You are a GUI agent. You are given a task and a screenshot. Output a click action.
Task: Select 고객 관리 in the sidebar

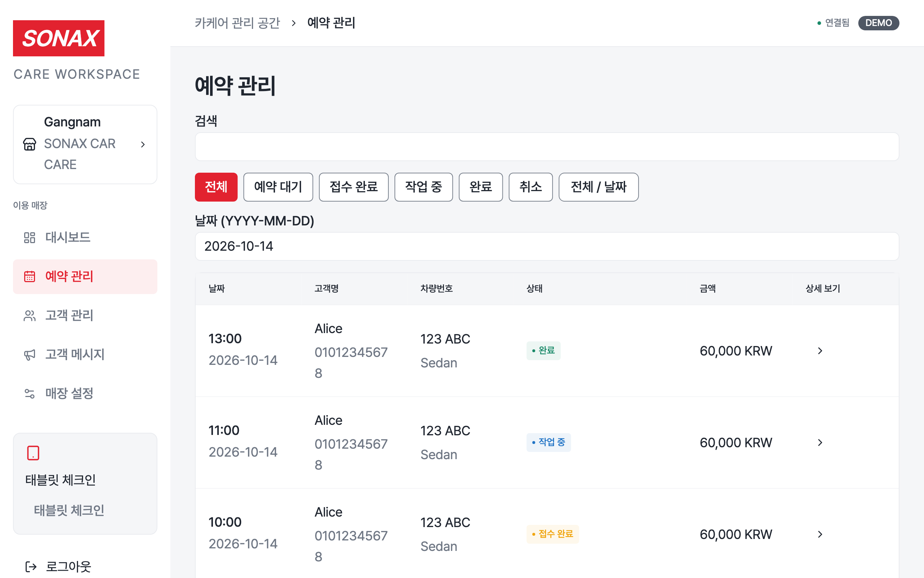point(85,315)
